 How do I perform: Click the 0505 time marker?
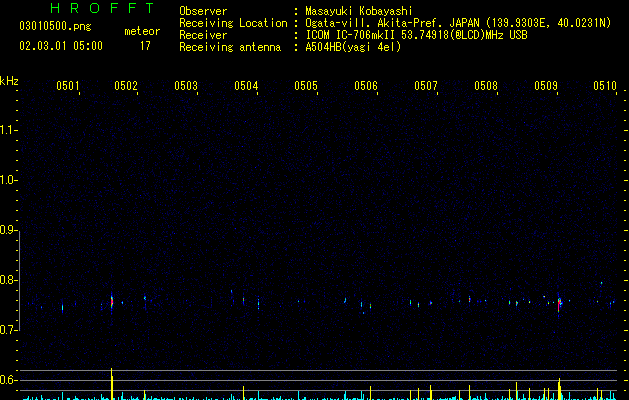tap(306, 85)
